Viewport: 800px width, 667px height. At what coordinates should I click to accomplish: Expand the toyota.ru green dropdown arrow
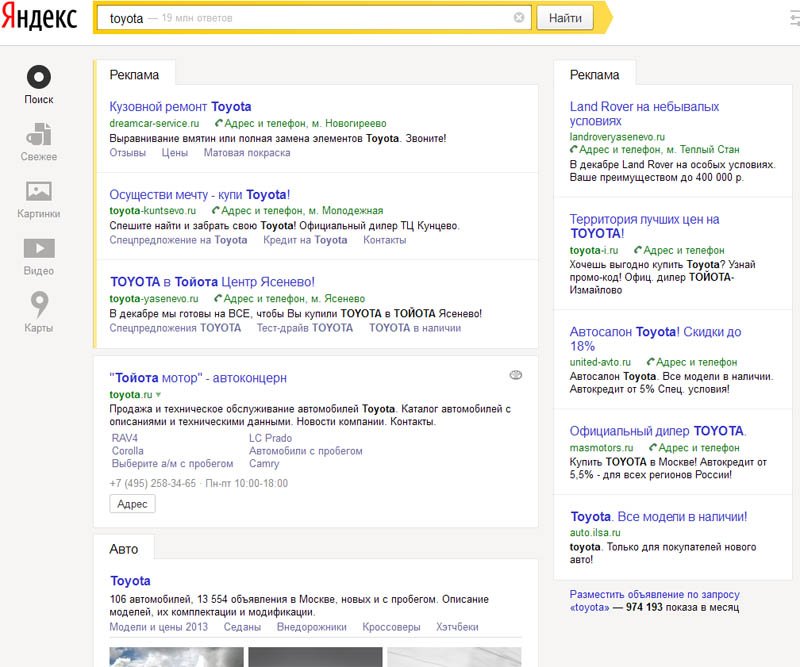point(158,395)
